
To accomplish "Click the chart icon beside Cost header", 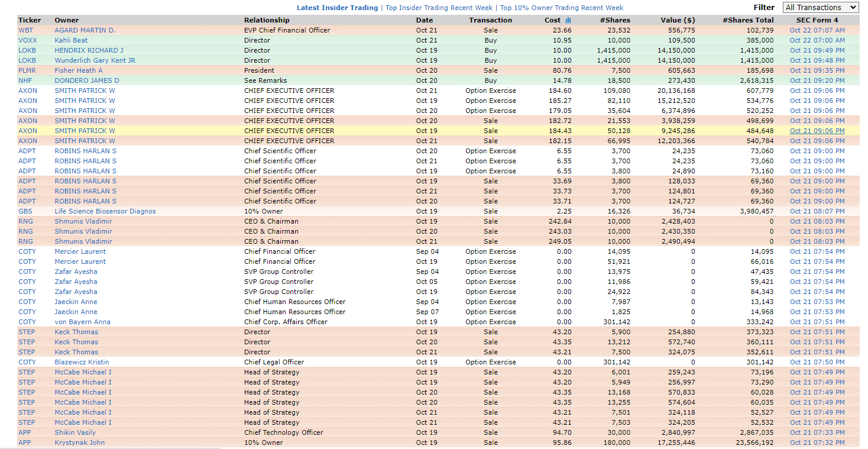I will pyautogui.click(x=568, y=20).
